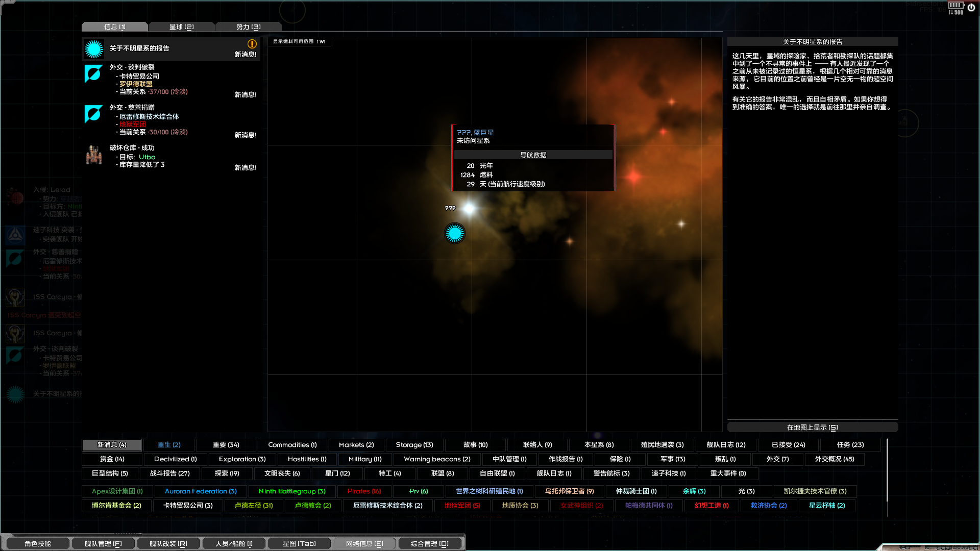Select the diplomacy charity donation icon
The width and height of the screenshot is (980, 551).
point(93,114)
